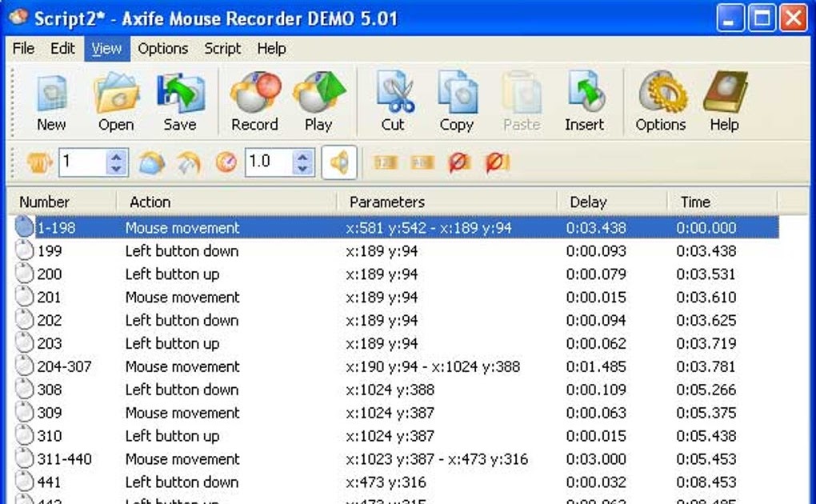Open the Script menu
The height and width of the screenshot is (504, 816).
coord(222,49)
